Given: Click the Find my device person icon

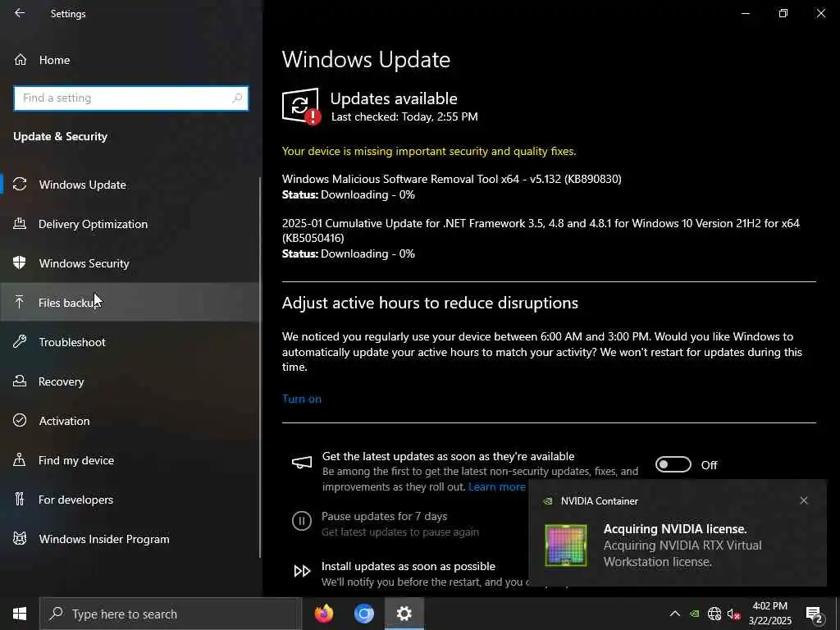Looking at the screenshot, I should pyautogui.click(x=20, y=459).
